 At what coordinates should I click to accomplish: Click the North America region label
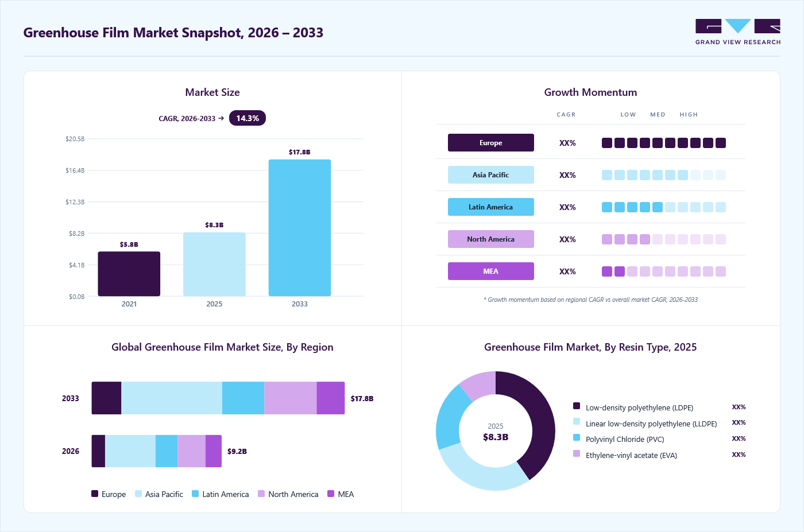(491, 239)
